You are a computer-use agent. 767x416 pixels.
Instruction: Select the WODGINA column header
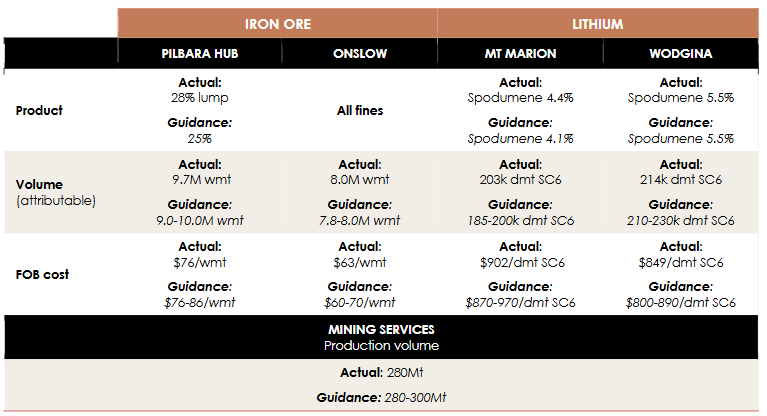coord(680,53)
